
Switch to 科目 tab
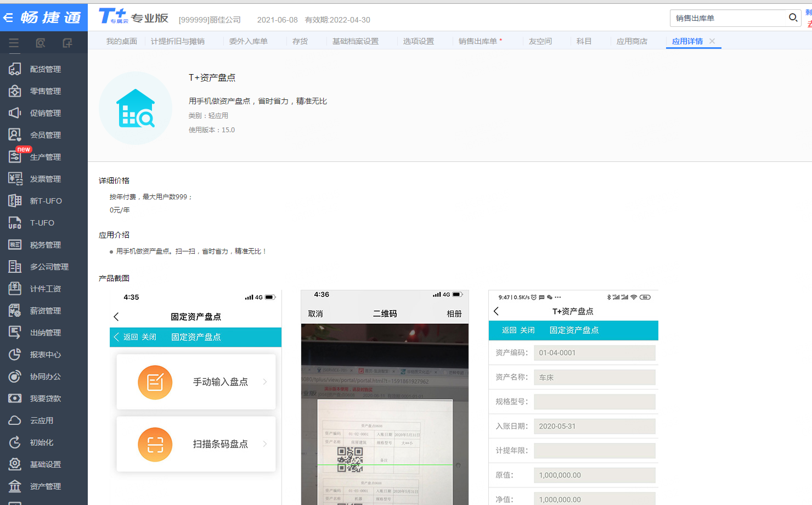[x=584, y=41]
